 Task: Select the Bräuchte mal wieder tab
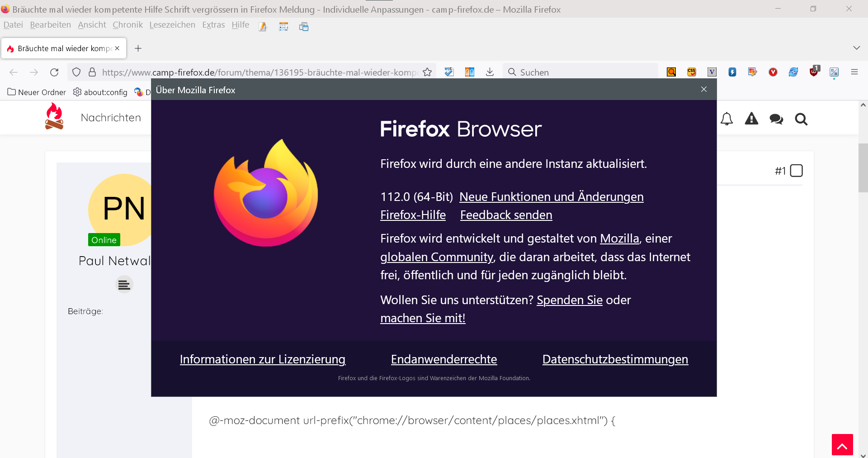[x=64, y=48]
